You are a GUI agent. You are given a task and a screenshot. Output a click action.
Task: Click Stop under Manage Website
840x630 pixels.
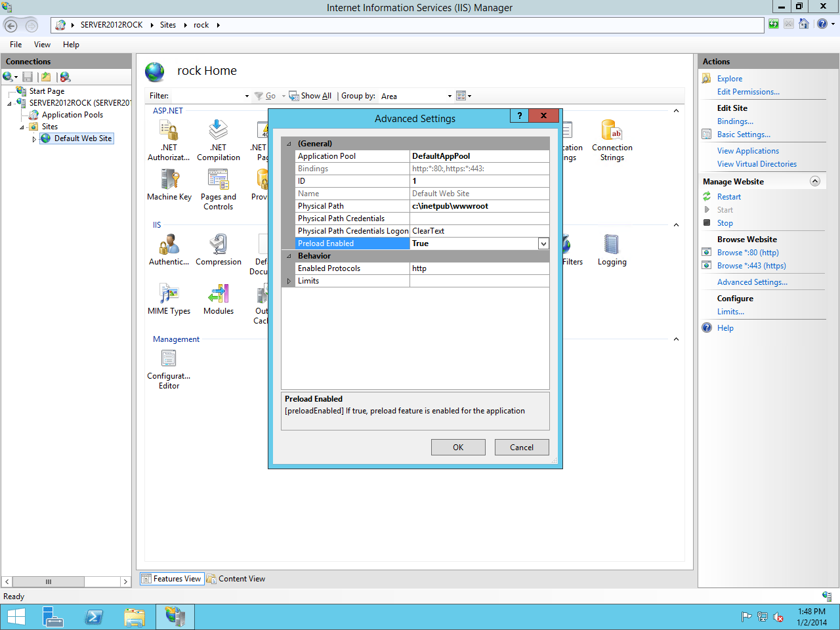click(x=724, y=223)
